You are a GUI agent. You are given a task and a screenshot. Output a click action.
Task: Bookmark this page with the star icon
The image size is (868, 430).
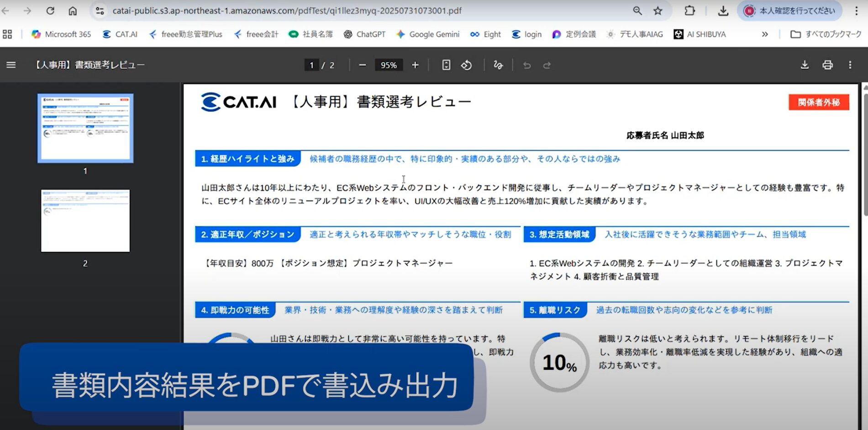pyautogui.click(x=658, y=10)
